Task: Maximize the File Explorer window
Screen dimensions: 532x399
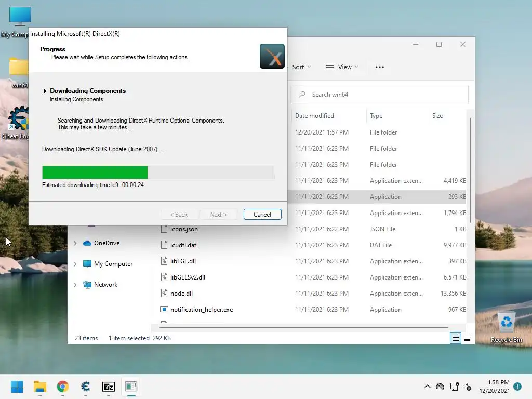Action: click(x=439, y=45)
